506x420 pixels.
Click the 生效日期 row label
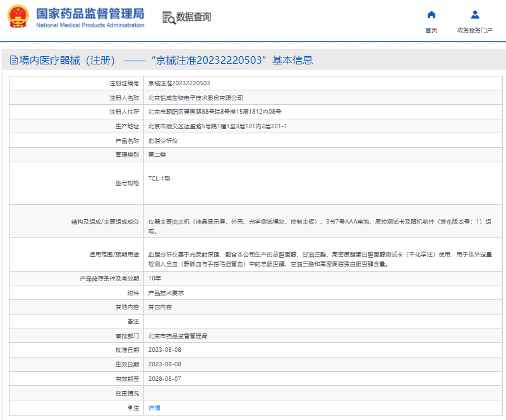point(127,364)
